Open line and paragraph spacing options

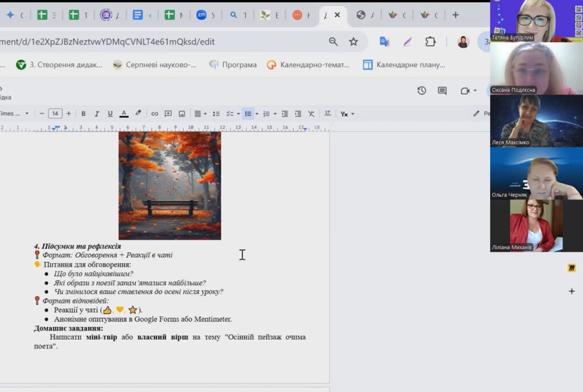coord(216,114)
